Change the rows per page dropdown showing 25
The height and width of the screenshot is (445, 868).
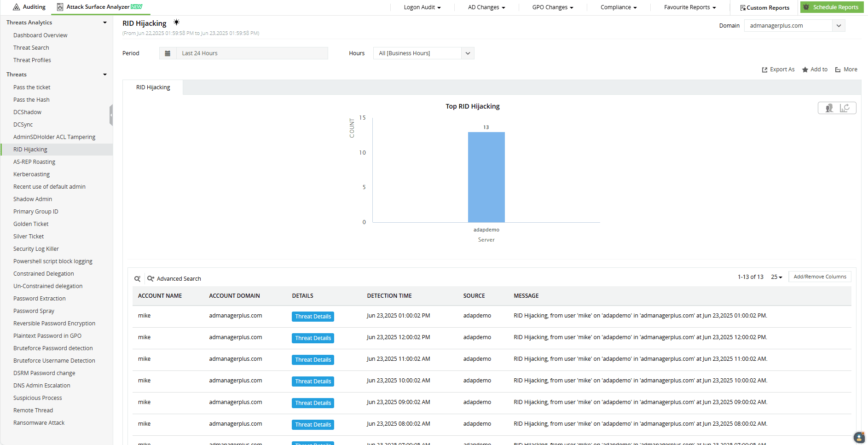point(776,277)
